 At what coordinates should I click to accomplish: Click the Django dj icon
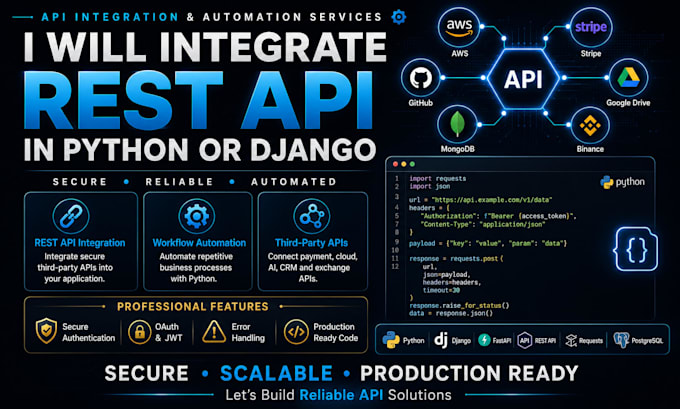(441, 340)
